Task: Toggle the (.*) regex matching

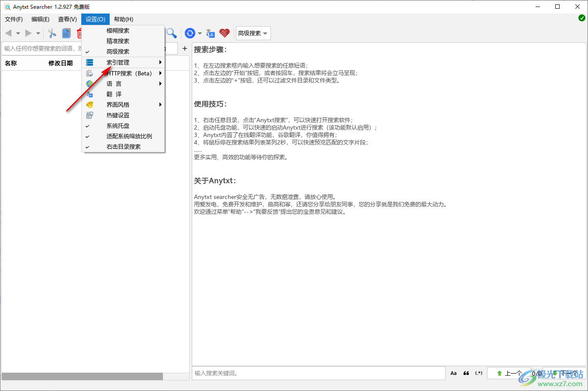Action: tap(479, 373)
